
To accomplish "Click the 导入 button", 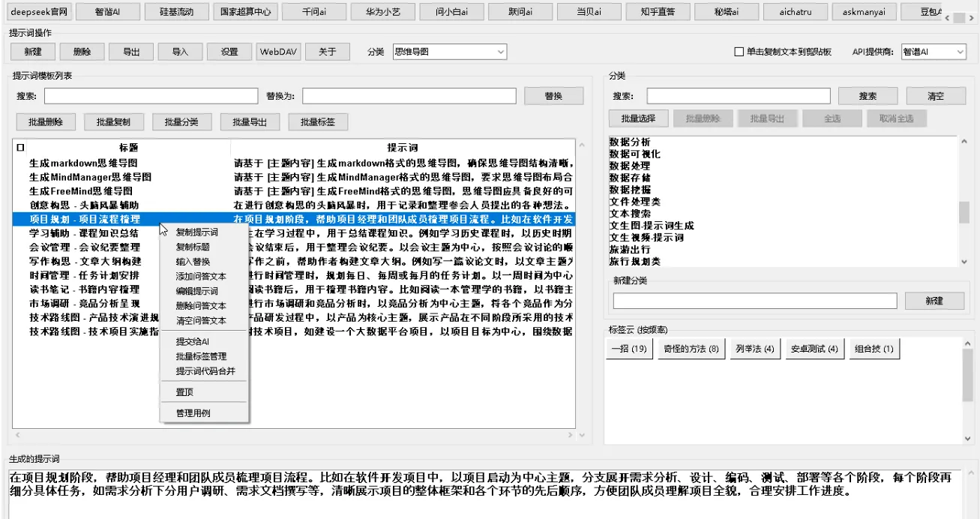I will point(181,52).
